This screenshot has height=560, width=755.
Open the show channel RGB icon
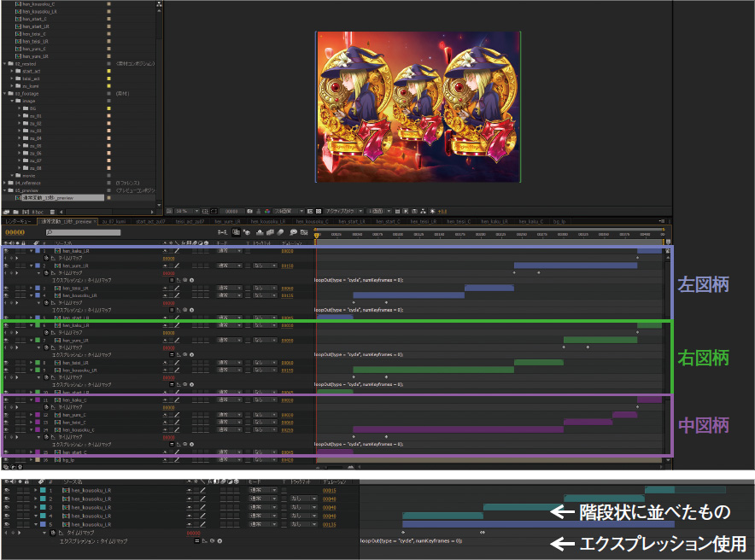tap(267, 211)
